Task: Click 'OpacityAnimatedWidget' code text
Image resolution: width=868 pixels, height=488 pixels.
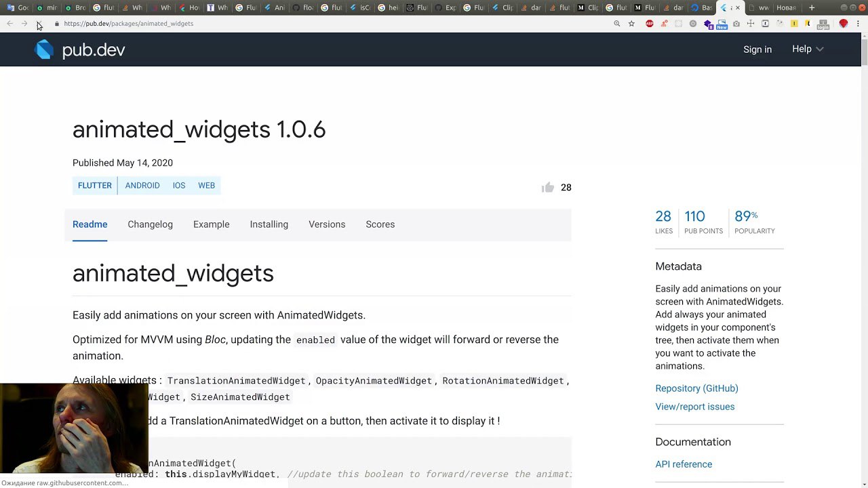Action: [x=374, y=381]
